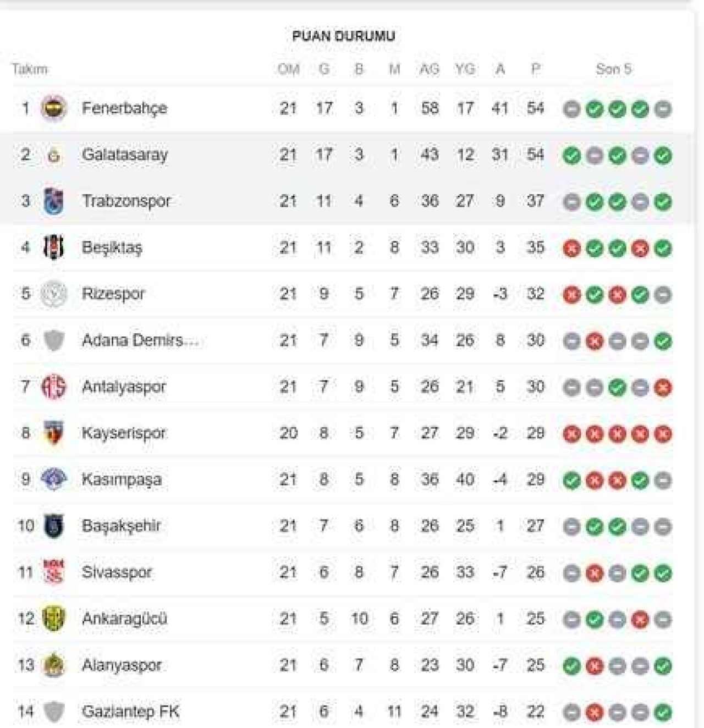Viewport: 704px width, 728px height.
Task: Click the Başakşehir crest icon
Action: (54, 526)
